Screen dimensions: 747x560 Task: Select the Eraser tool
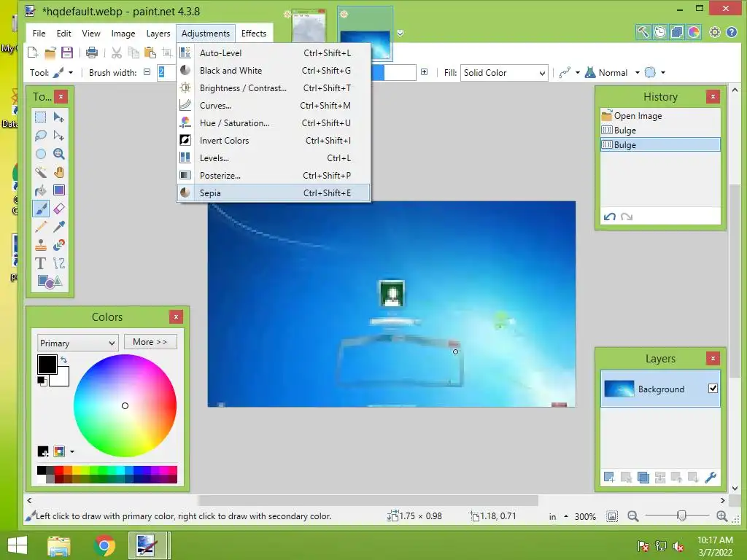59,209
